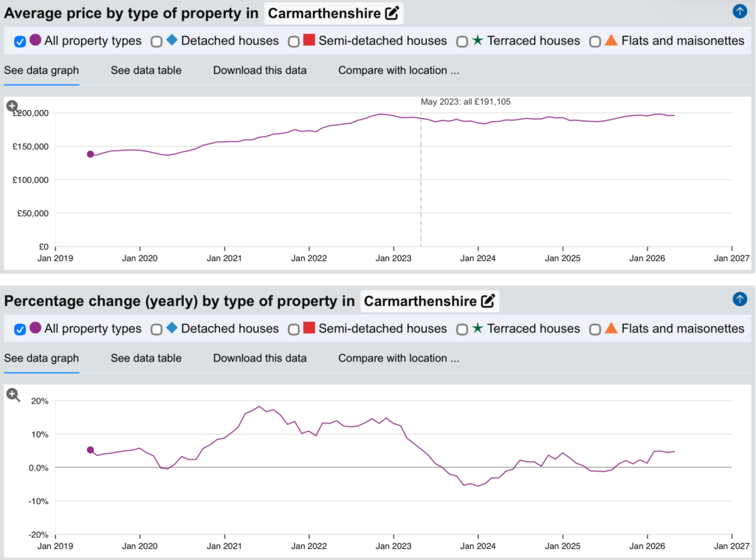Screen dimensions: 756x560
Task: Click the 20% axis label on percentage graph
Action: (40, 401)
